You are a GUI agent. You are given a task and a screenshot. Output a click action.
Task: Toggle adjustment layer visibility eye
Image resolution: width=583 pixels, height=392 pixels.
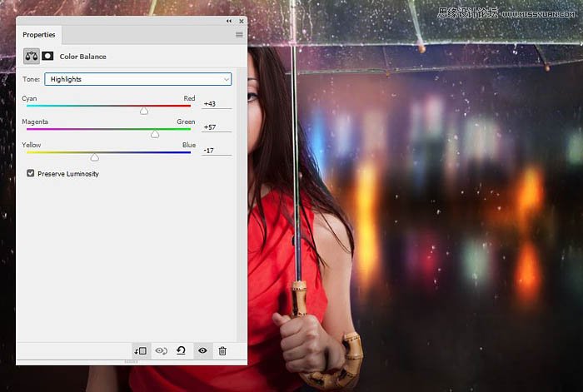(202, 351)
